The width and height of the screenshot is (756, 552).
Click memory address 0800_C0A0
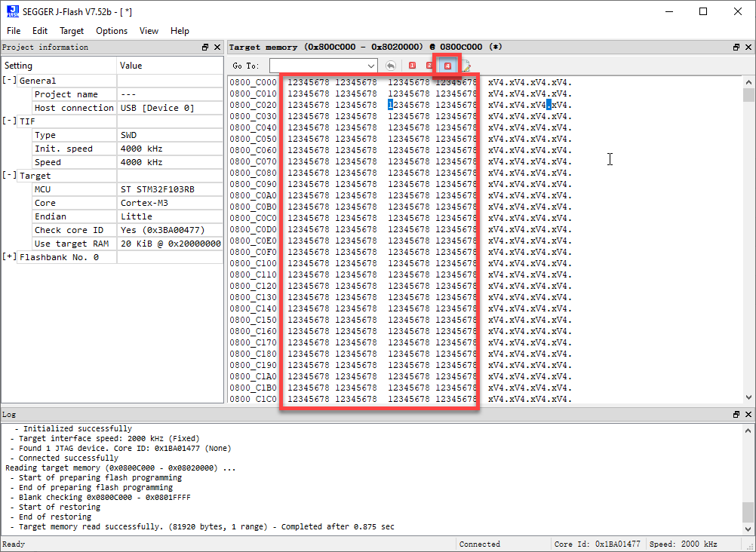(253, 195)
